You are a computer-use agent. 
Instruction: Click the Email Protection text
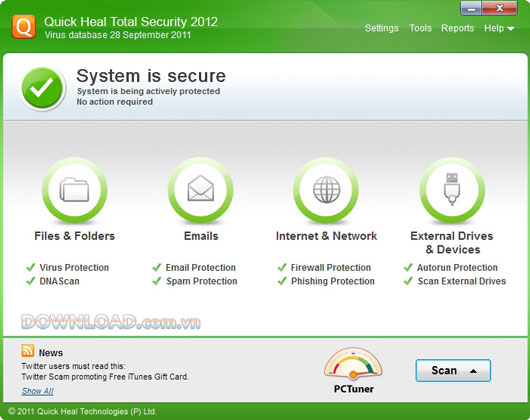coord(200,268)
